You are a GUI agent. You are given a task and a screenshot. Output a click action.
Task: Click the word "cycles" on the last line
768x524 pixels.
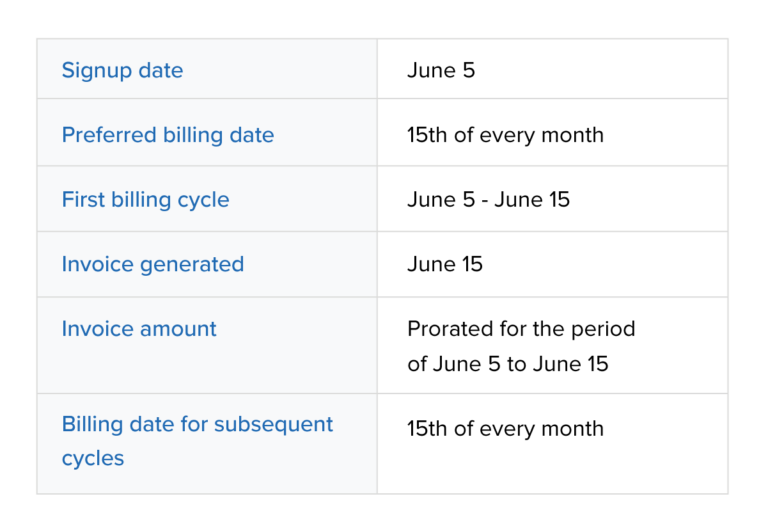(x=92, y=458)
